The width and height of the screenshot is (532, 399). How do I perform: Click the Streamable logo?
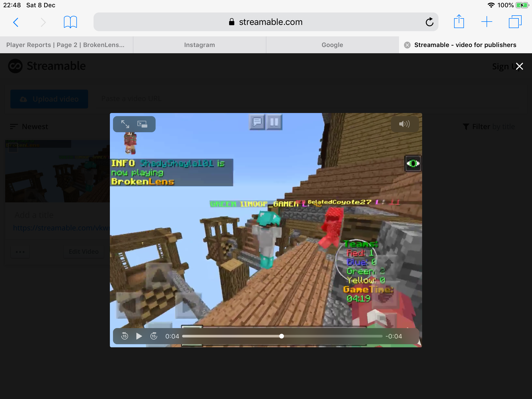[47, 66]
